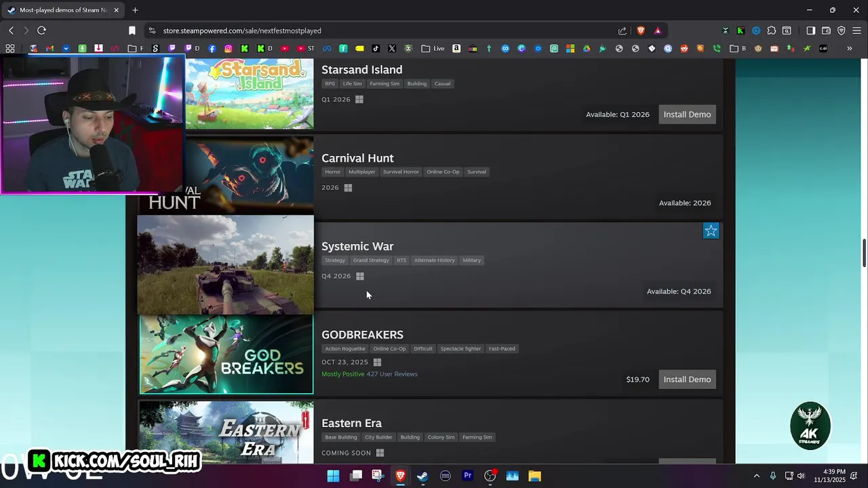Click the Systemic War wishlist star

711,231
